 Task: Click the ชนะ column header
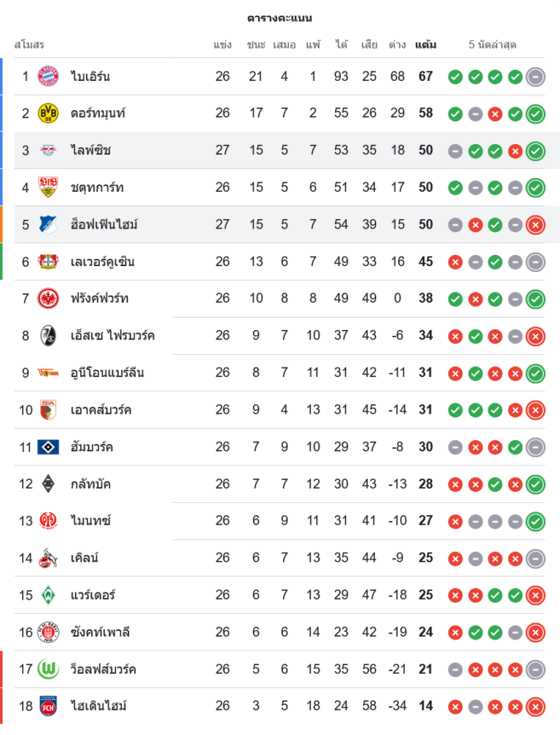coord(256,45)
